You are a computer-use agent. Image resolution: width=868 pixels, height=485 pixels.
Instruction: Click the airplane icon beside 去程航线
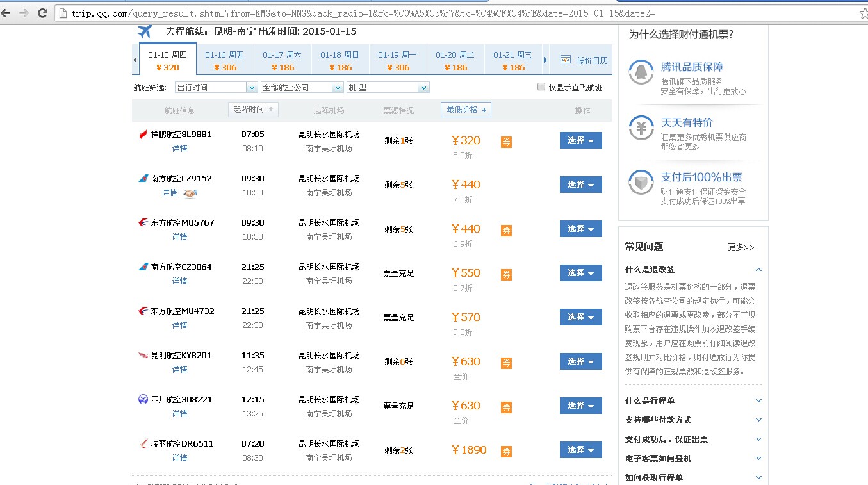[x=145, y=31]
